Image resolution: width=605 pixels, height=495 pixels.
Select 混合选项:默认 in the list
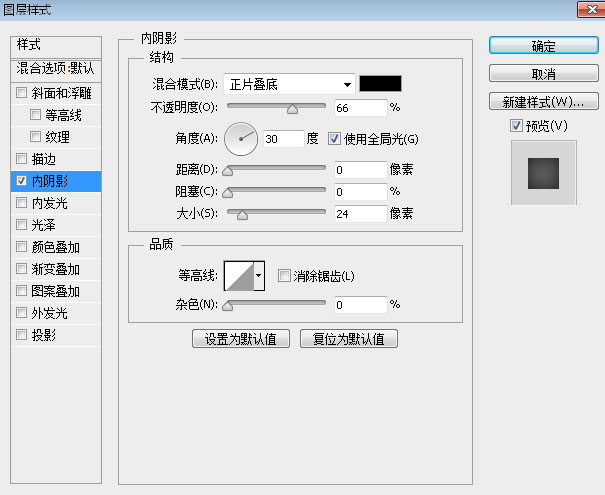click(x=56, y=70)
